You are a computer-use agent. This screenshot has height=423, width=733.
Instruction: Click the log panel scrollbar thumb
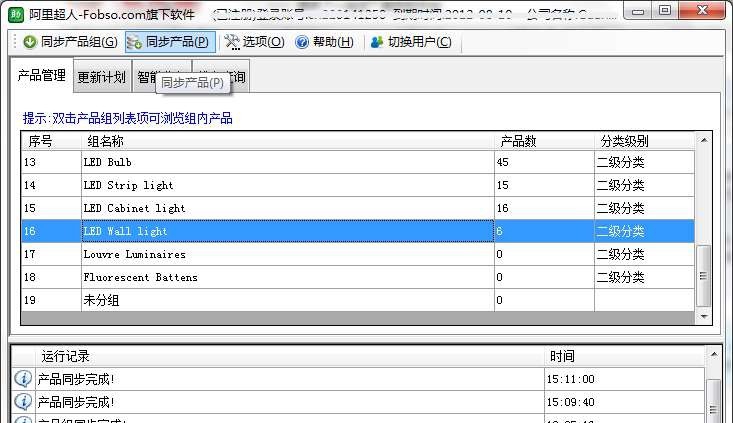(713, 402)
